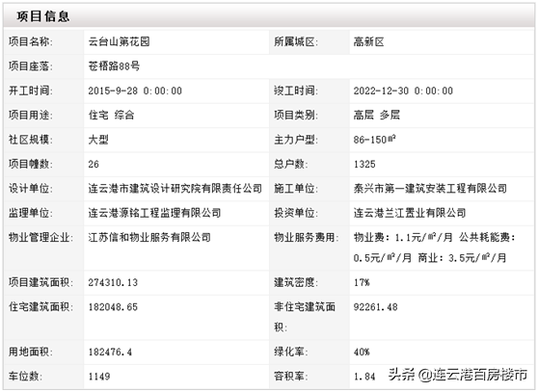This screenshot has width=538, height=392.
Task: Click the 用地面积 label
Action: [x=31, y=352]
